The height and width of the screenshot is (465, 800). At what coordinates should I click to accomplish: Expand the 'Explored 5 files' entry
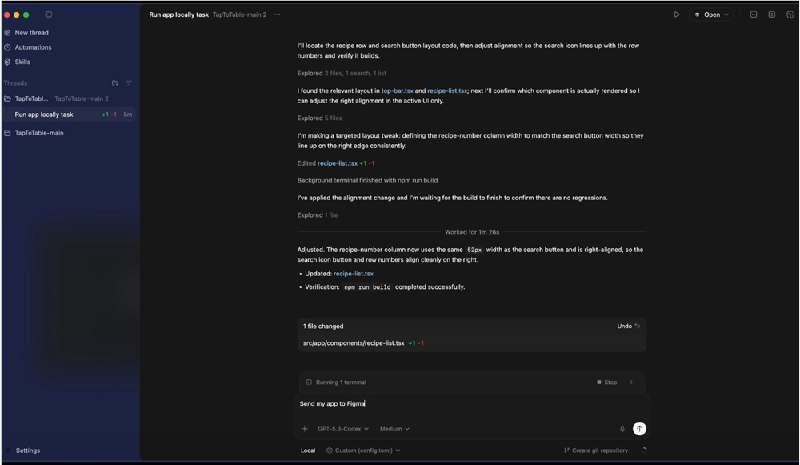pos(320,118)
